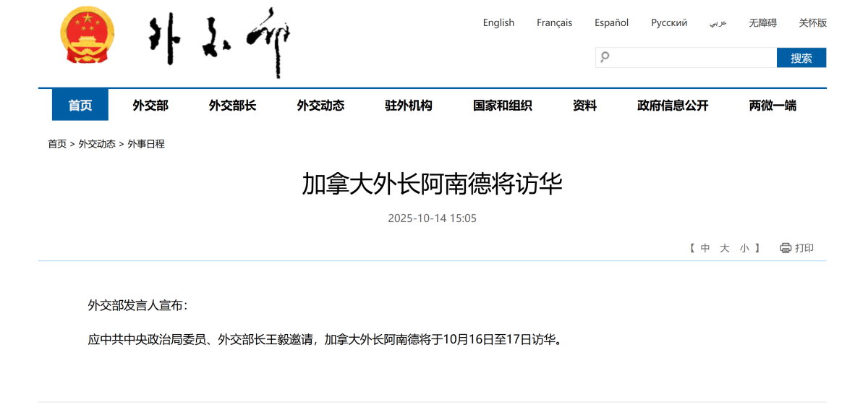This screenshot has width=868, height=405.
Task: Select the Русский language link
Action: (669, 22)
